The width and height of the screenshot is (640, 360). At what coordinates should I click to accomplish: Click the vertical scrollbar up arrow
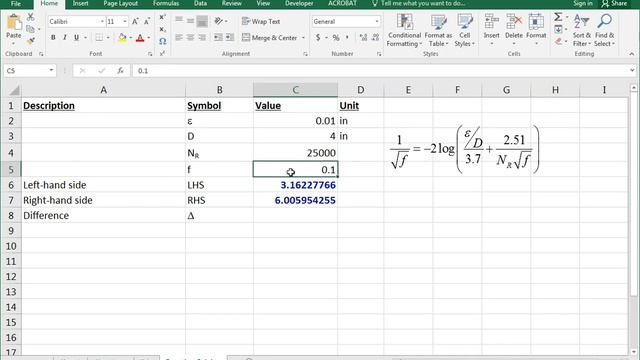633,88
